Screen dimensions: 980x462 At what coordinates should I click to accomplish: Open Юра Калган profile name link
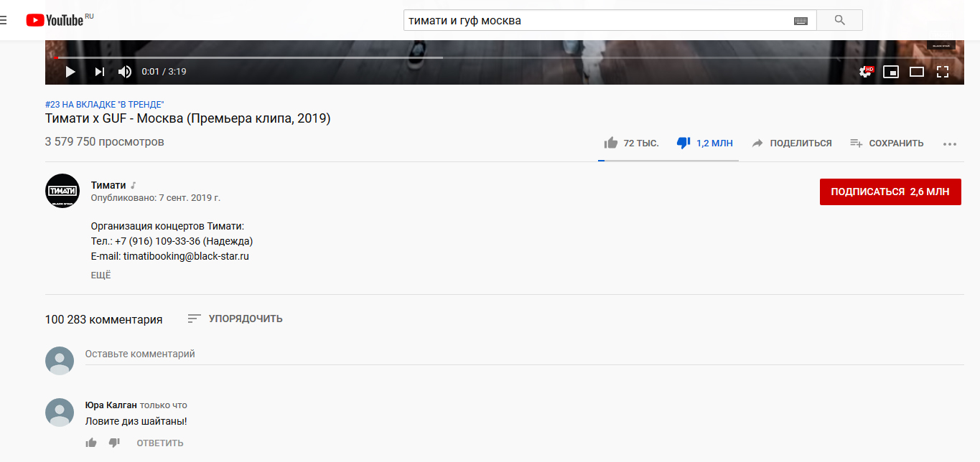point(111,405)
